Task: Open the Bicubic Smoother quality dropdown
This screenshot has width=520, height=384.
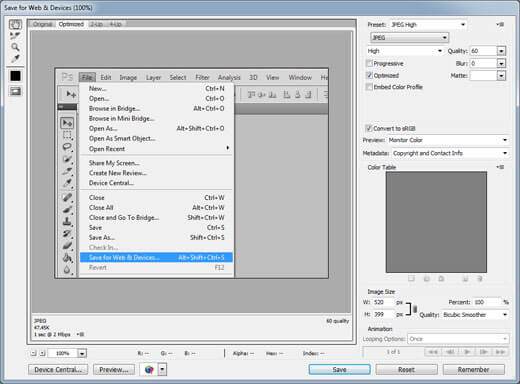Action: (x=475, y=315)
